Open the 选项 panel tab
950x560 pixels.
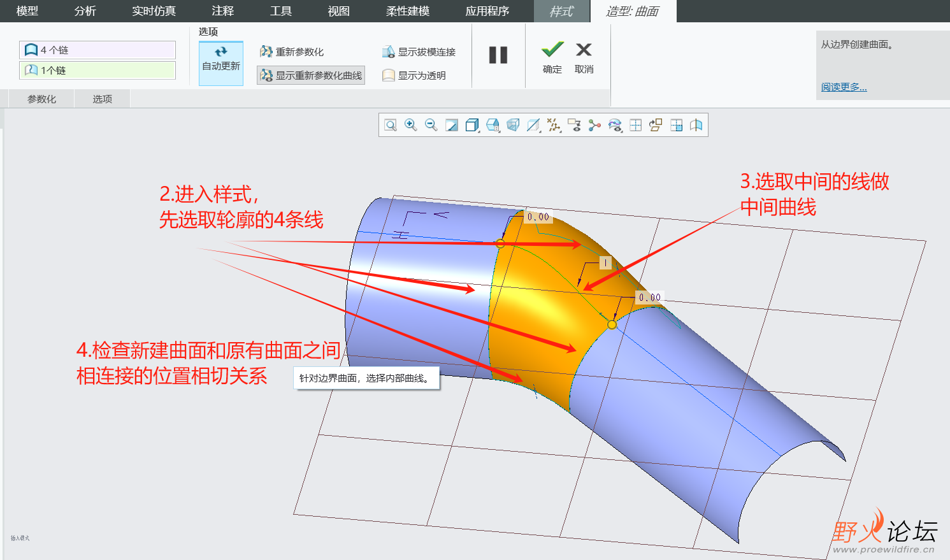click(x=103, y=99)
